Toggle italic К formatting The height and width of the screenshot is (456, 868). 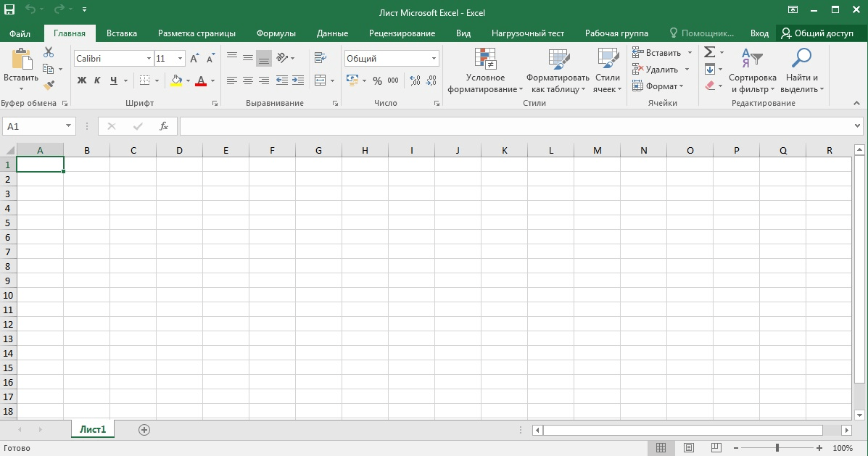(97, 80)
